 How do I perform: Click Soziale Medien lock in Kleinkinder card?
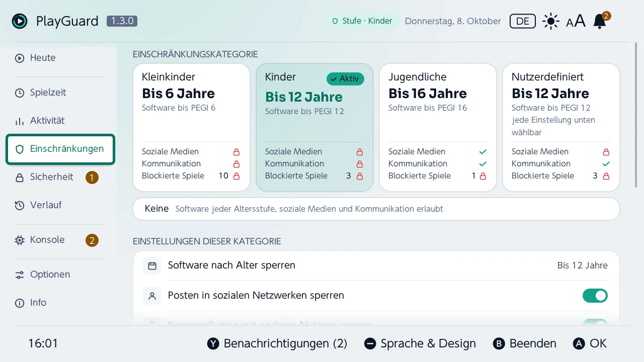coord(236,152)
